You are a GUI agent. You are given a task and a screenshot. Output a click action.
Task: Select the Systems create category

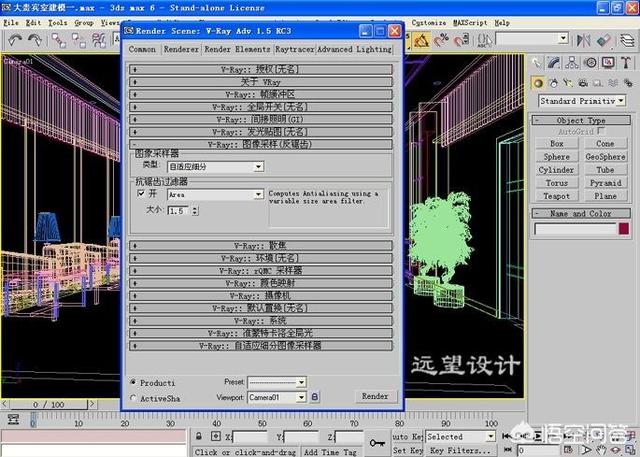[628, 83]
